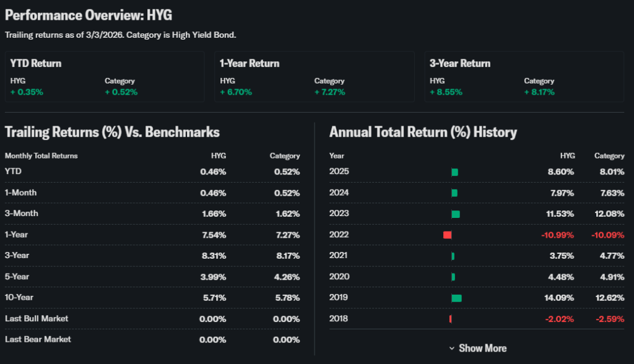Select the green 2023 return bar
This screenshot has height=364, width=634.
click(456, 214)
